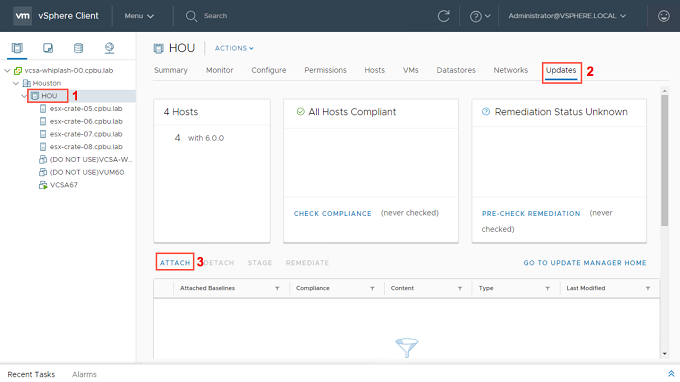The height and width of the screenshot is (382, 680).
Task: Click the Last Modified column header
Action: tap(586, 288)
